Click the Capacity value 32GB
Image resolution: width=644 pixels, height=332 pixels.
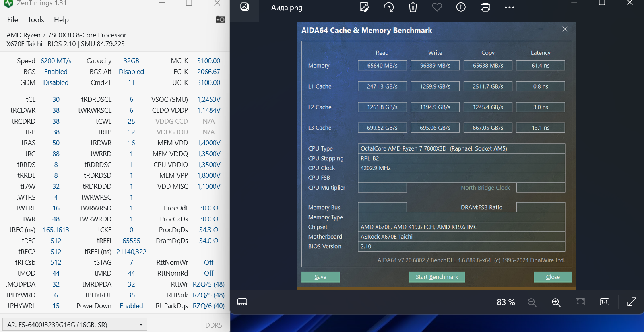pyautogui.click(x=131, y=61)
